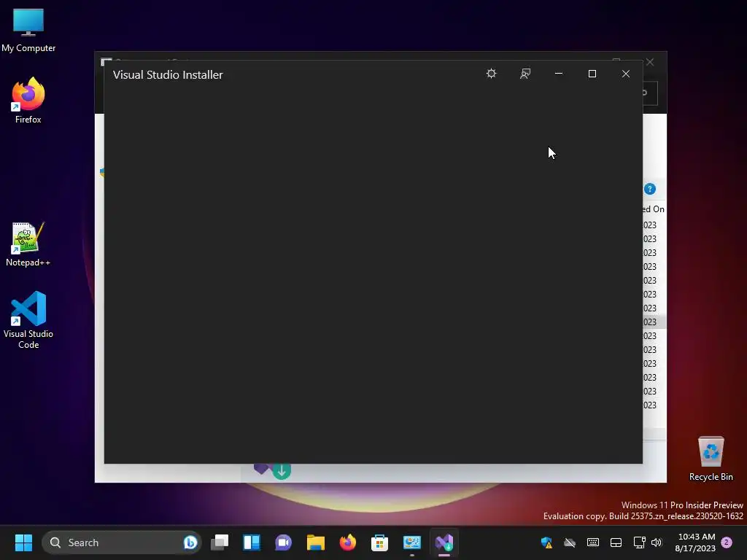Open the volume speaker tray icon

click(657, 542)
